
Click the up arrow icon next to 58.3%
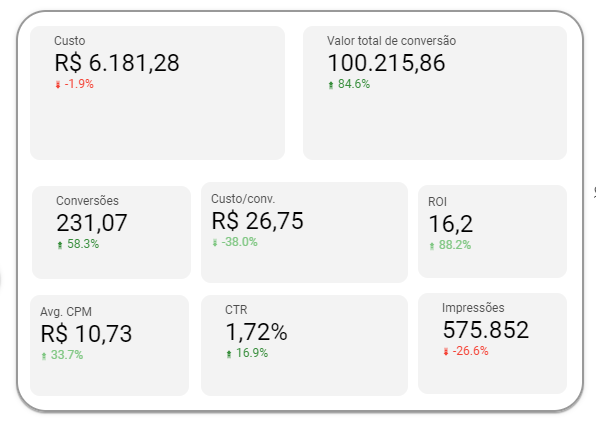point(60,245)
